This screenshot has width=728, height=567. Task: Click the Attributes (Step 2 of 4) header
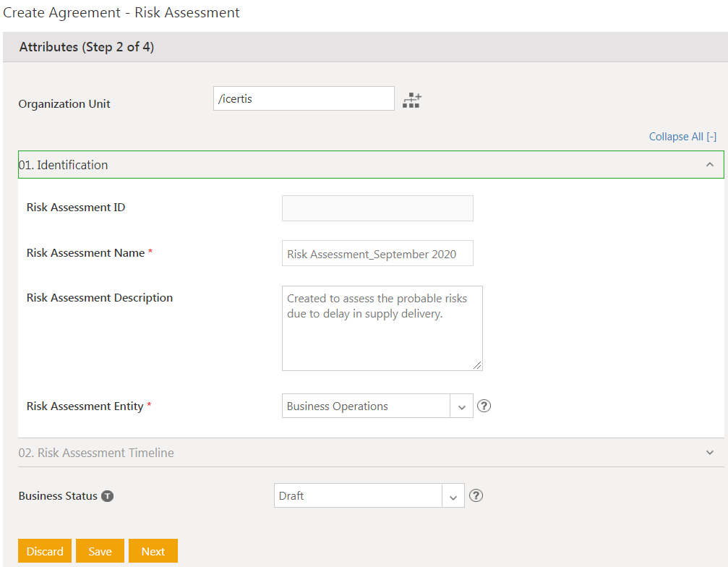click(87, 47)
